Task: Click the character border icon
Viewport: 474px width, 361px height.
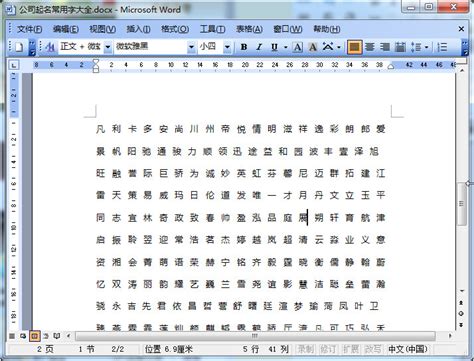Action: 298,47
